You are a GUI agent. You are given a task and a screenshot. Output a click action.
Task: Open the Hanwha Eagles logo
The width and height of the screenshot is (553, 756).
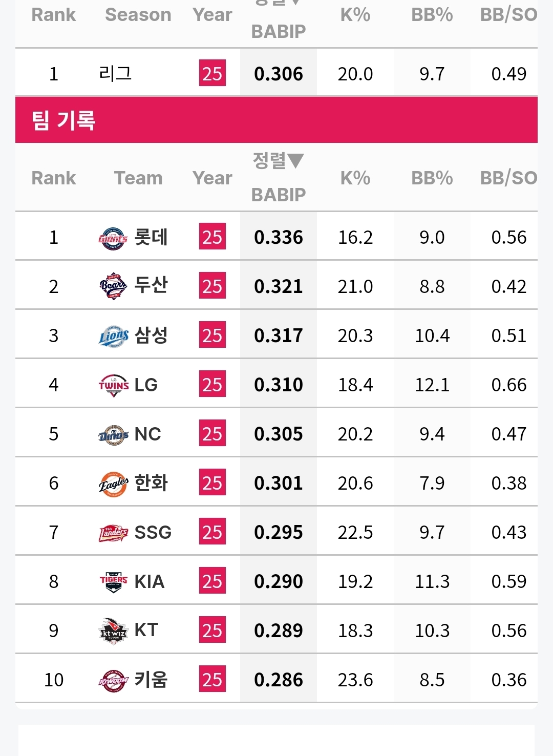[x=113, y=484]
